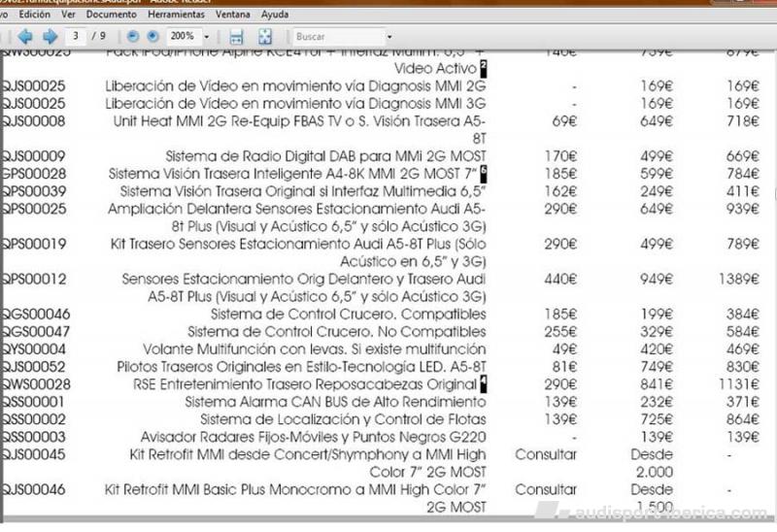Click the Buscar search field
This screenshot has height=532, width=777.
tap(338, 37)
